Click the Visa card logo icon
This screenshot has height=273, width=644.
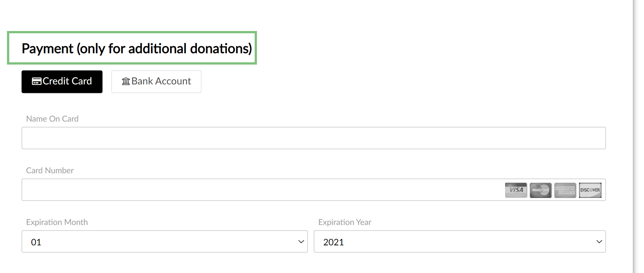pos(516,190)
